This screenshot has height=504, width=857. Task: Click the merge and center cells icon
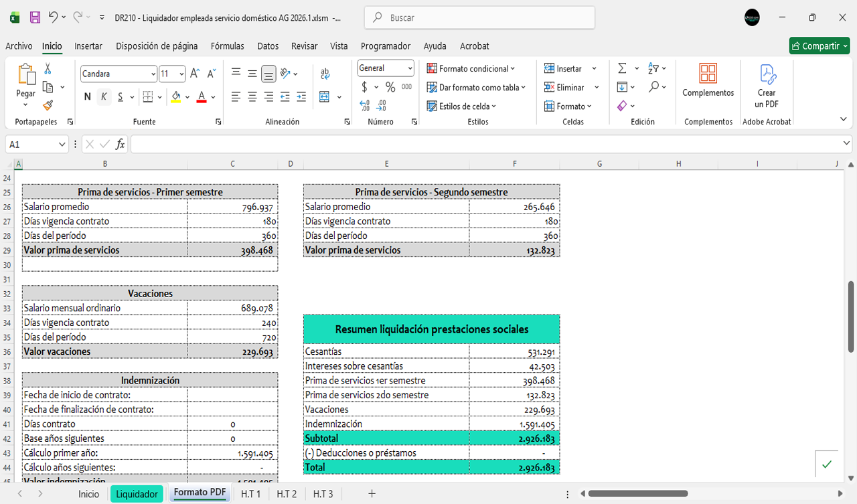pos(325,97)
